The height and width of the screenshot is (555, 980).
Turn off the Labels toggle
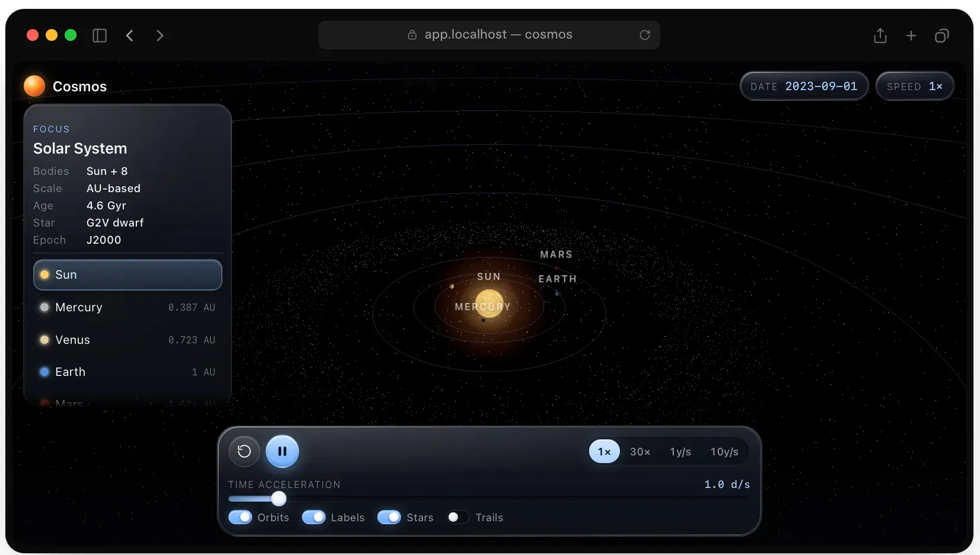(314, 517)
